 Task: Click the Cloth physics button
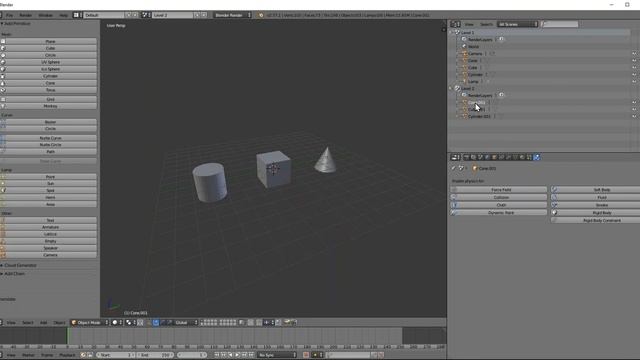click(x=499, y=205)
